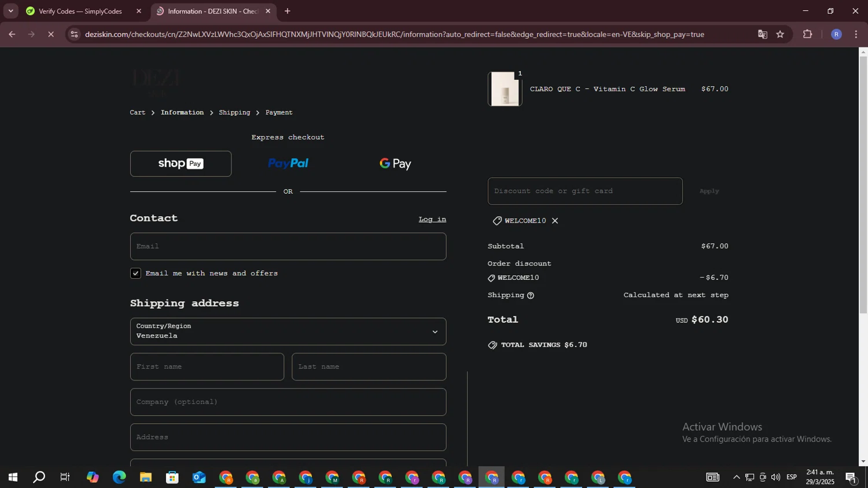868x488 pixels.
Task: Open Task View on the taskbar
Action: [x=65, y=477]
